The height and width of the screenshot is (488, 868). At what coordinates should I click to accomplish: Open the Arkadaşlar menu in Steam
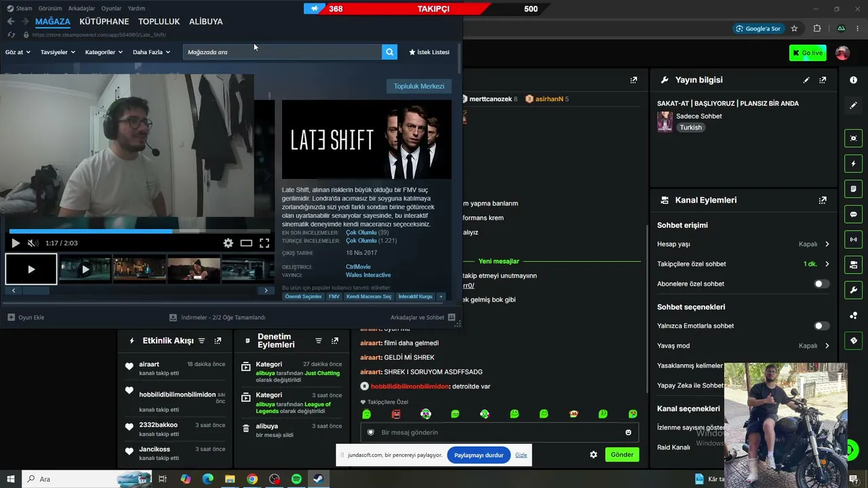pos(82,8)
